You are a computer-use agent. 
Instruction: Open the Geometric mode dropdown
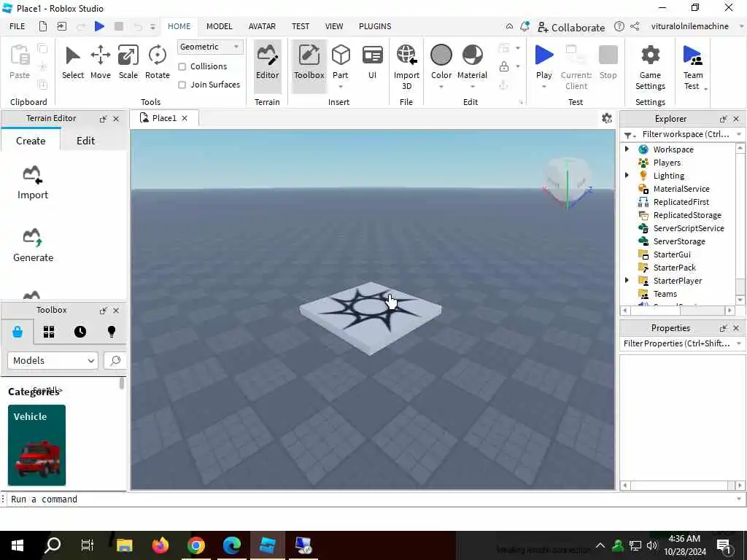click(x=209, y=47)
